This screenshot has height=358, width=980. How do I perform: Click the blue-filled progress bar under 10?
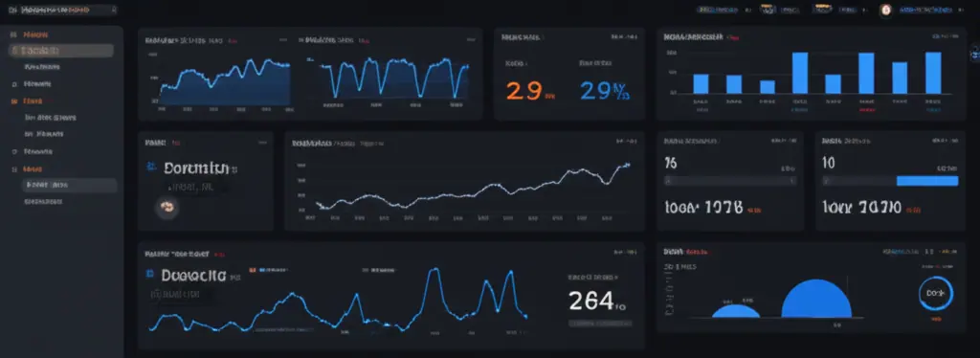coord(891,181)
